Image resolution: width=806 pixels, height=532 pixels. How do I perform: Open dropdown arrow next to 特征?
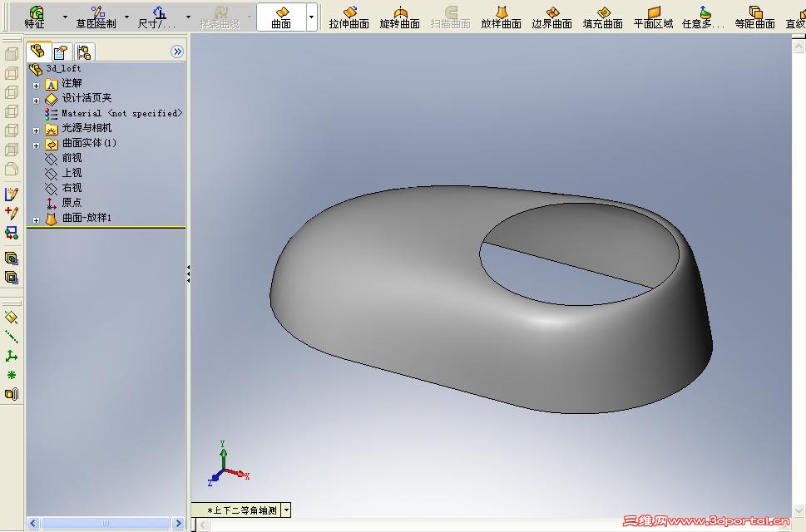click(x=65, y=17)
